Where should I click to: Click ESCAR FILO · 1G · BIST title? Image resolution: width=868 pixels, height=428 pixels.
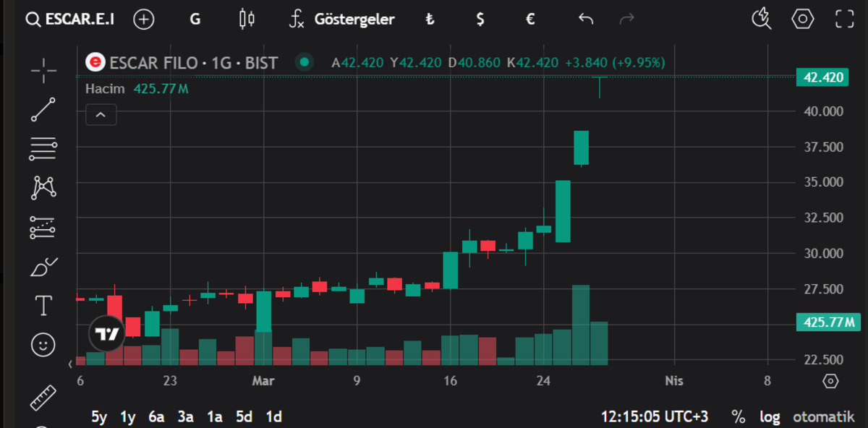tap(193, 63)
